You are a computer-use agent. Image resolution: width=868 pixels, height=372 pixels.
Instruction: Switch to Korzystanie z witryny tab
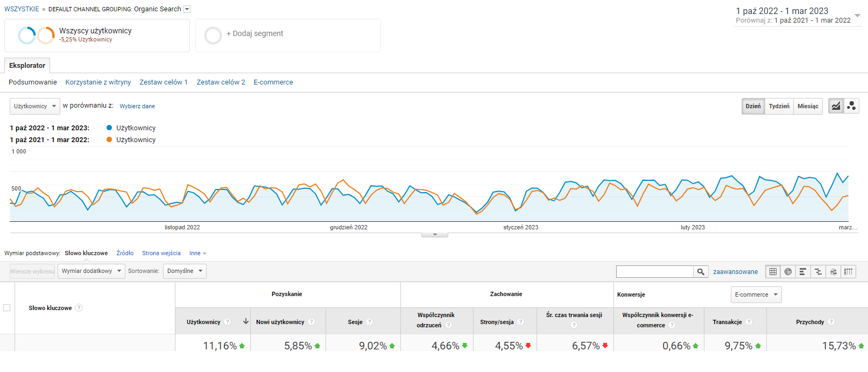pyautogui.click(x=98, y=82)
